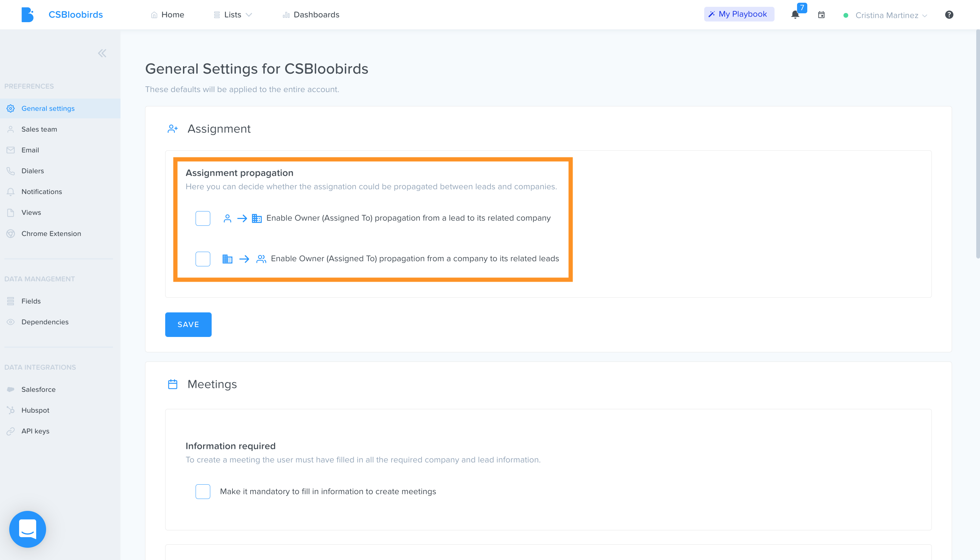
Task: Open the help question mark icon
Action: click(x=949, y=15)
